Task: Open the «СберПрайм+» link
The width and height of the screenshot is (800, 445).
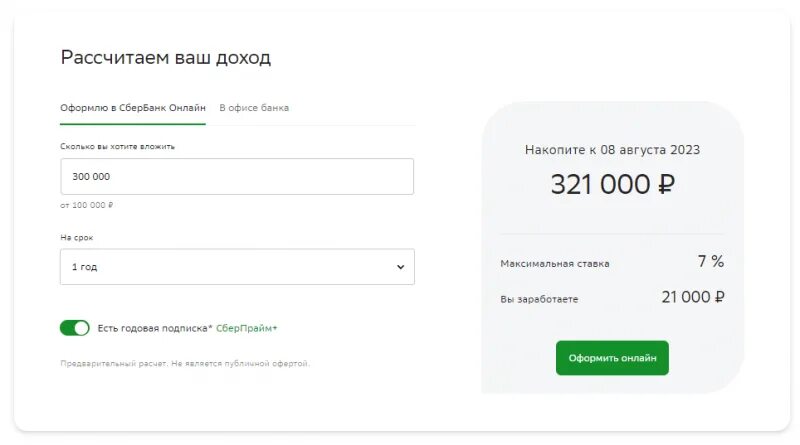Action: pos(247,328)
